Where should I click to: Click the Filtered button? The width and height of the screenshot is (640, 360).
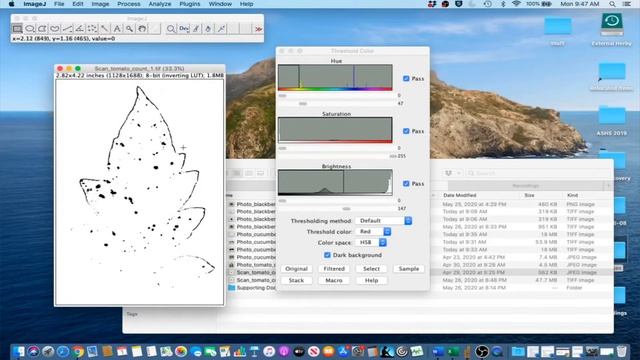point(334,269)
